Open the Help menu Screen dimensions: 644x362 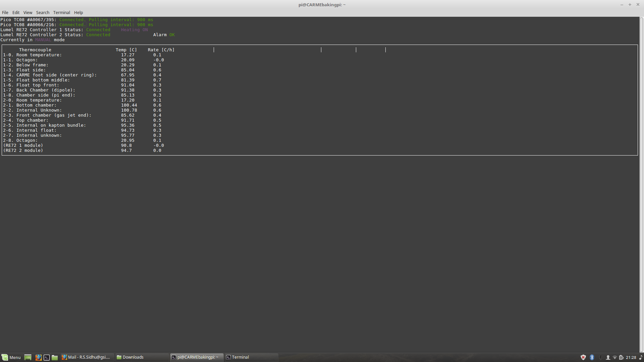click(x=78, y=12)
